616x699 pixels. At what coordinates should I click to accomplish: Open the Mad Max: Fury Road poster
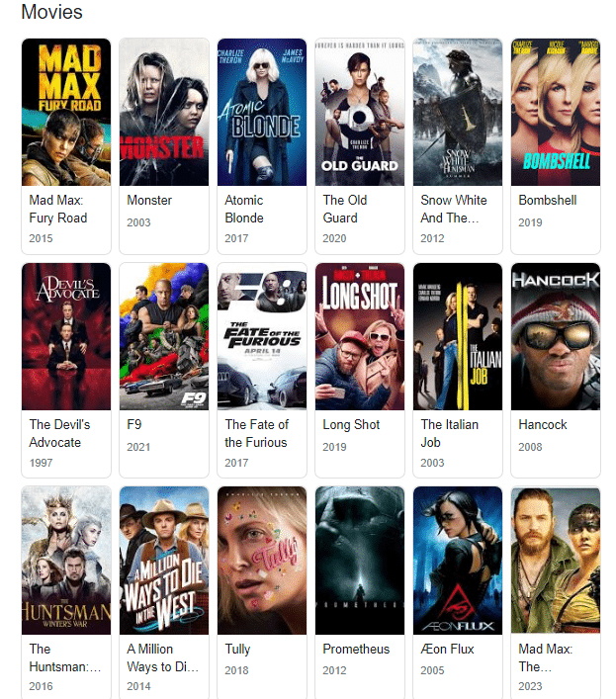coord(66,112)
